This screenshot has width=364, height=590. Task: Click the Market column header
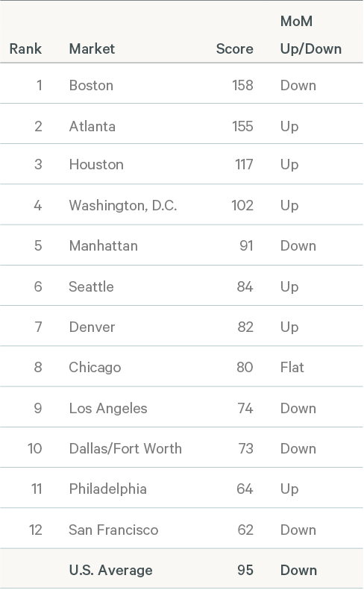tap(92, 48)
